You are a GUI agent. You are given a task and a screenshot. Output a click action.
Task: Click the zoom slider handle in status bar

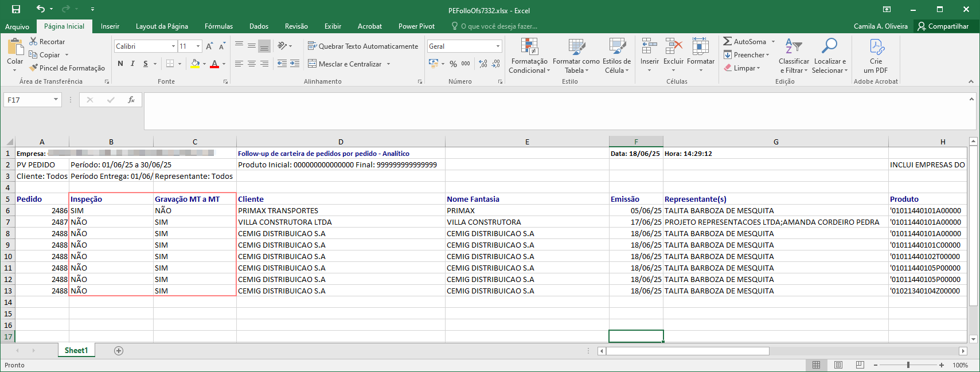(x=908, y=365)
